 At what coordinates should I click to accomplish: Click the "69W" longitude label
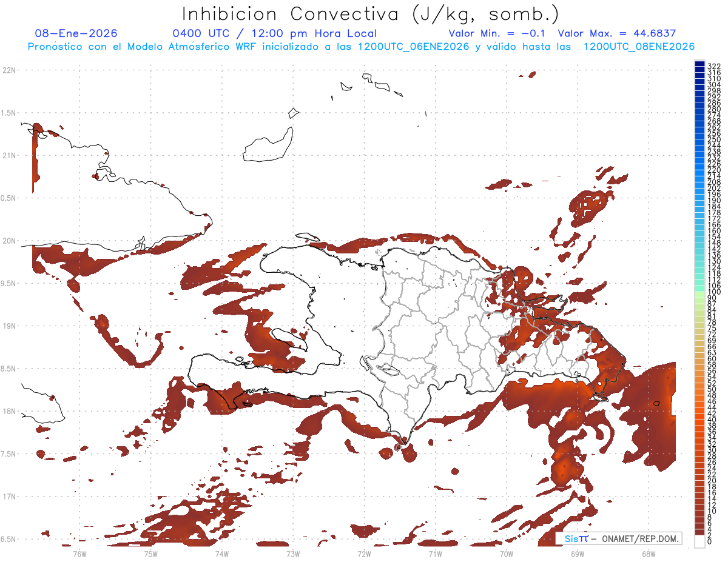pyautogui.click(x=578, y=553)
